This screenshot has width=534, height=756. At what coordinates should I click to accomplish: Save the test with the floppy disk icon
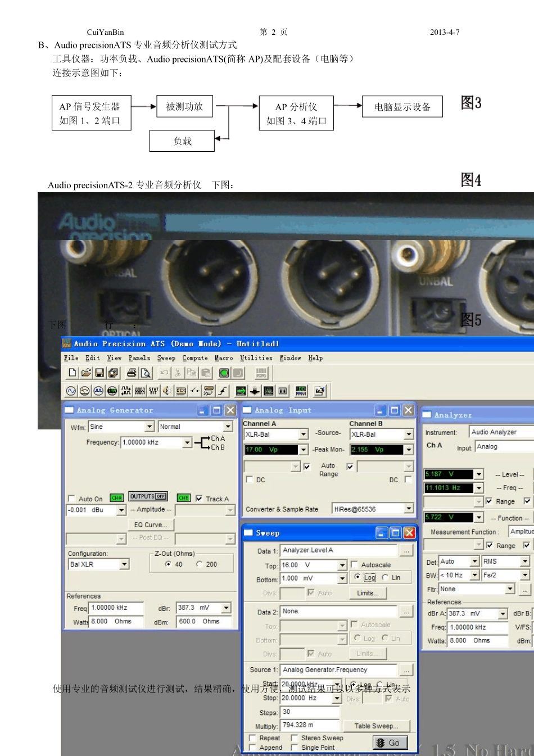tap(99, 373)
